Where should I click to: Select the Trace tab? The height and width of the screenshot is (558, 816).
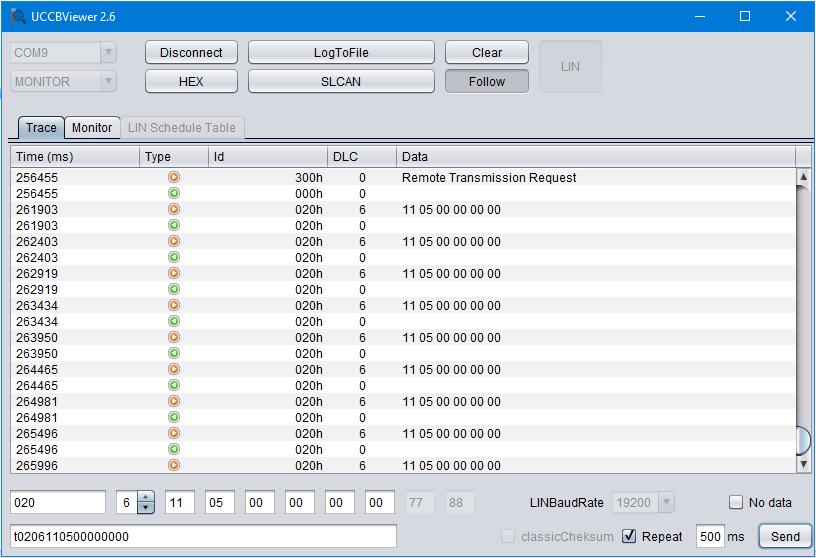pyautogui.click(x=41, y=128)
